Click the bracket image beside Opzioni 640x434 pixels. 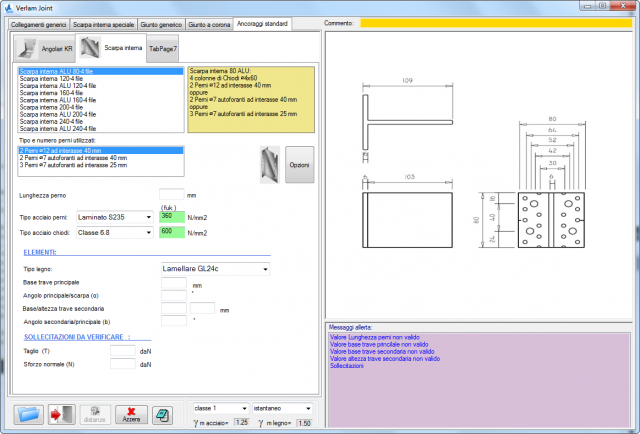269,164
